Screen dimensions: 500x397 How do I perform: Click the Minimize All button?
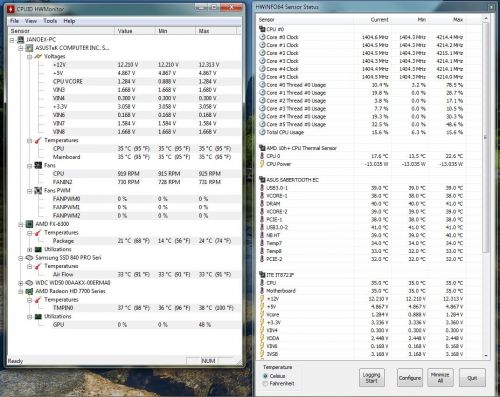point(440,378)
